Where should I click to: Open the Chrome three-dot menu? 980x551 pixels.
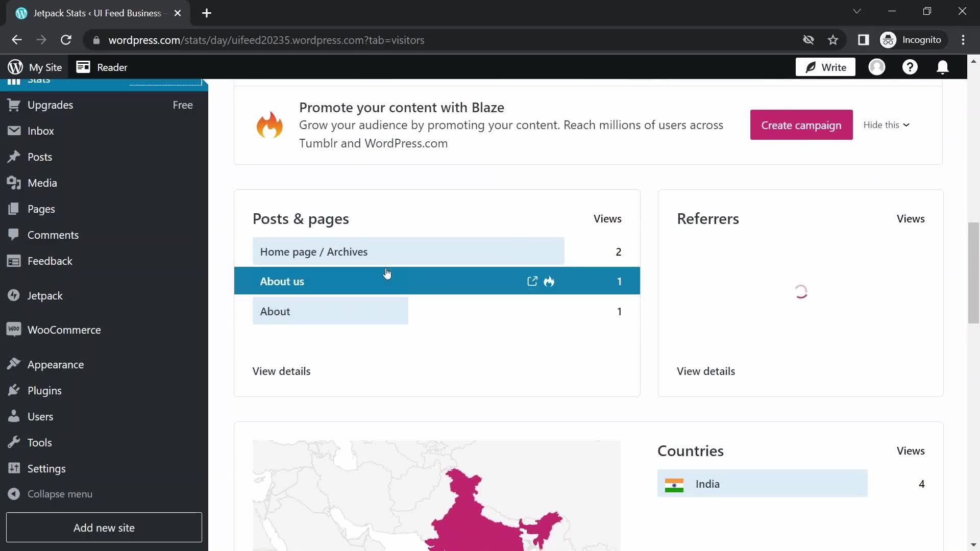pyautogui.click(x=963, y=40)
